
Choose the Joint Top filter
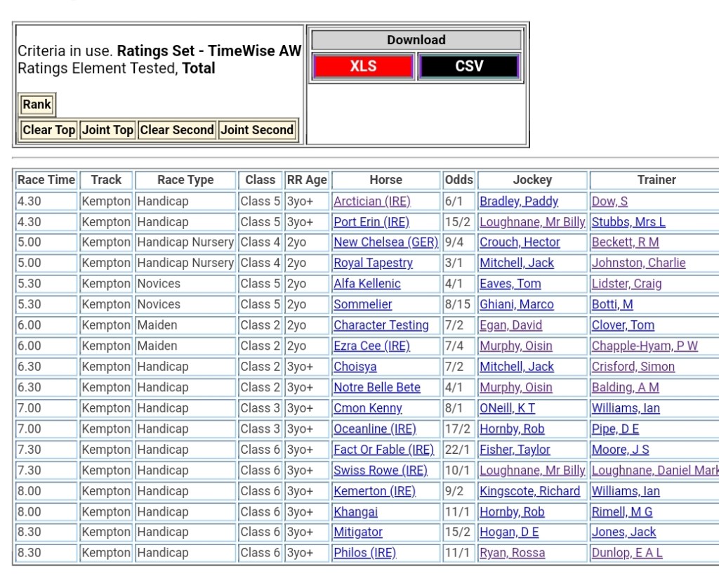[107, 130]
